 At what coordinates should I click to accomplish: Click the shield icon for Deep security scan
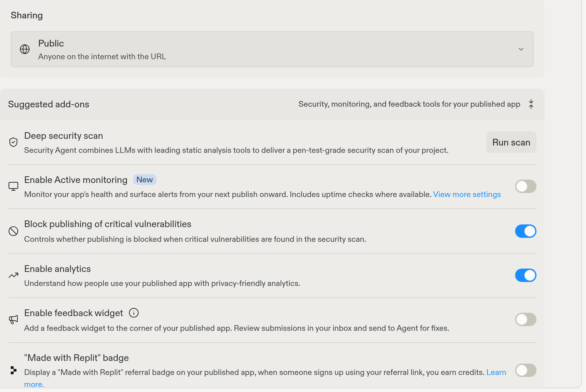click(x=13, y=142)
